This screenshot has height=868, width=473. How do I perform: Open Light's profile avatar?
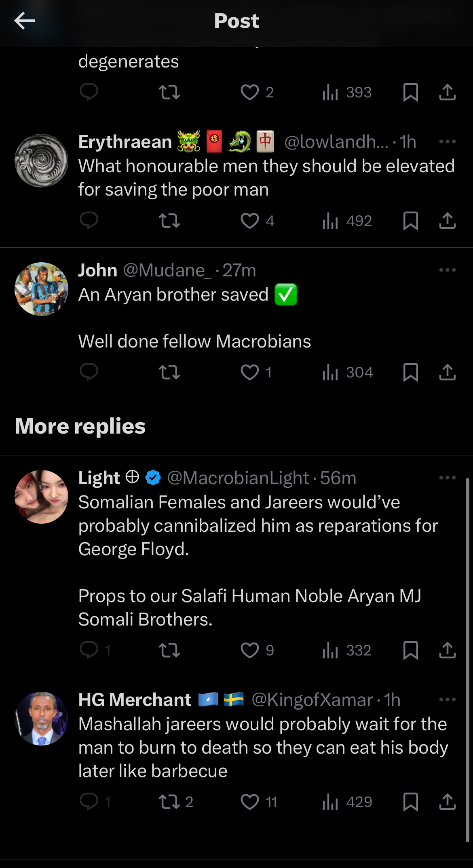(x=41, y=497)
